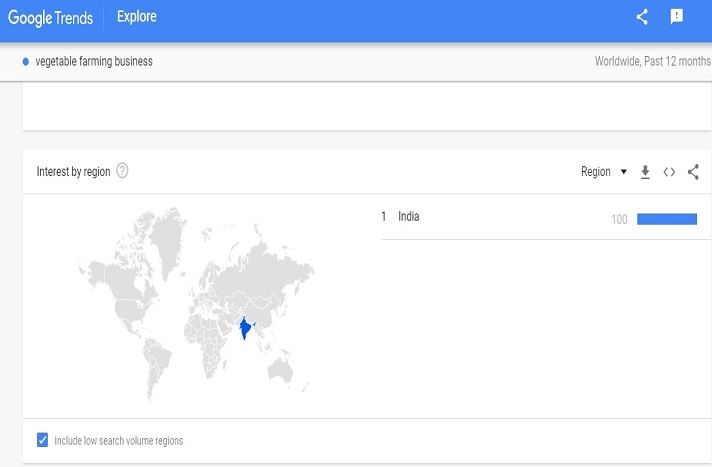
Task: Open the send feedback icon in header
Action: pyautogui.click(x=677, y=17)
